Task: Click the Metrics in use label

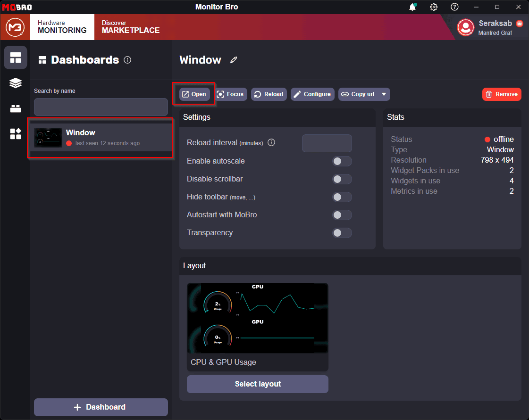Action: click(414, 191)
